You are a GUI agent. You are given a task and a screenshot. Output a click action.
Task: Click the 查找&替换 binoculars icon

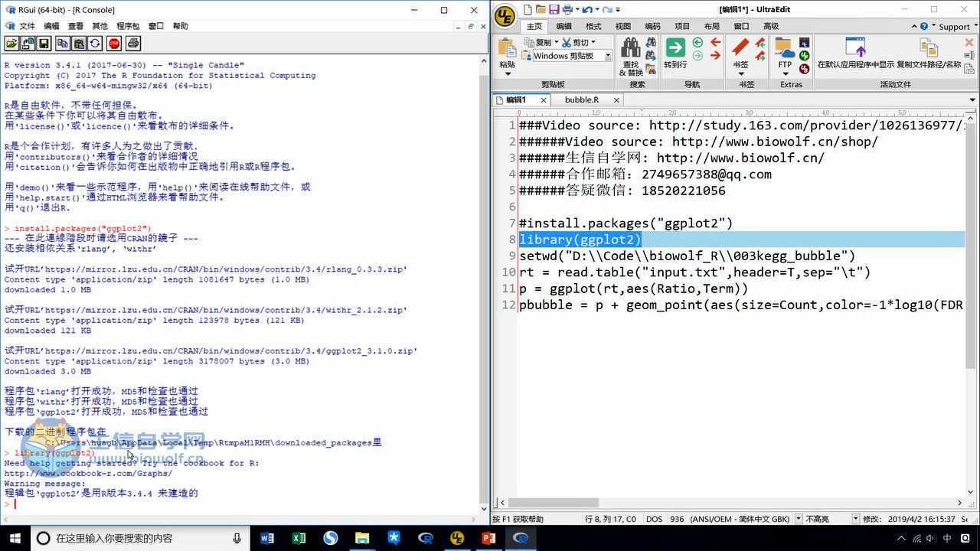click(631, 48)
